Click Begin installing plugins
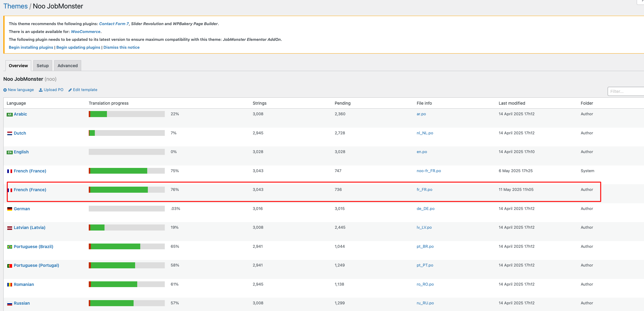The image size is (644, 311). point(31,47)
